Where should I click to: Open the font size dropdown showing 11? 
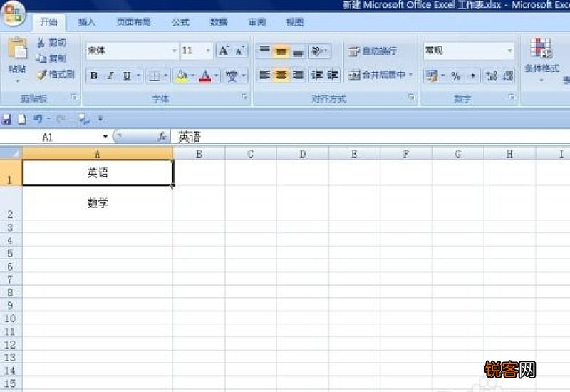coord(208,51)
